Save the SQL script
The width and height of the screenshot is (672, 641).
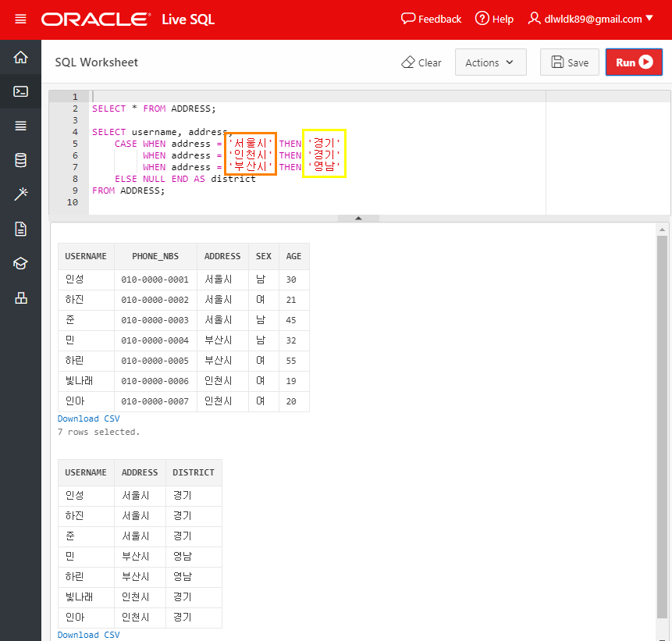point(569,62)
